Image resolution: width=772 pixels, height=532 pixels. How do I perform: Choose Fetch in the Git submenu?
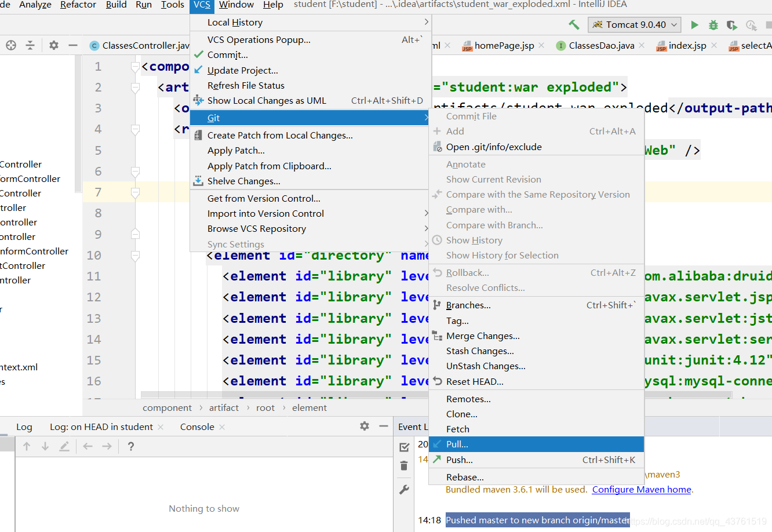point(536,429)
